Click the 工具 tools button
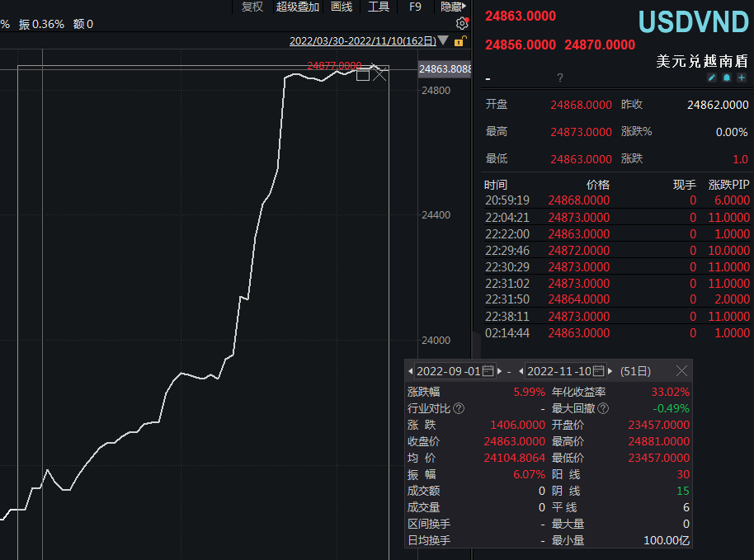 (379, 7)
